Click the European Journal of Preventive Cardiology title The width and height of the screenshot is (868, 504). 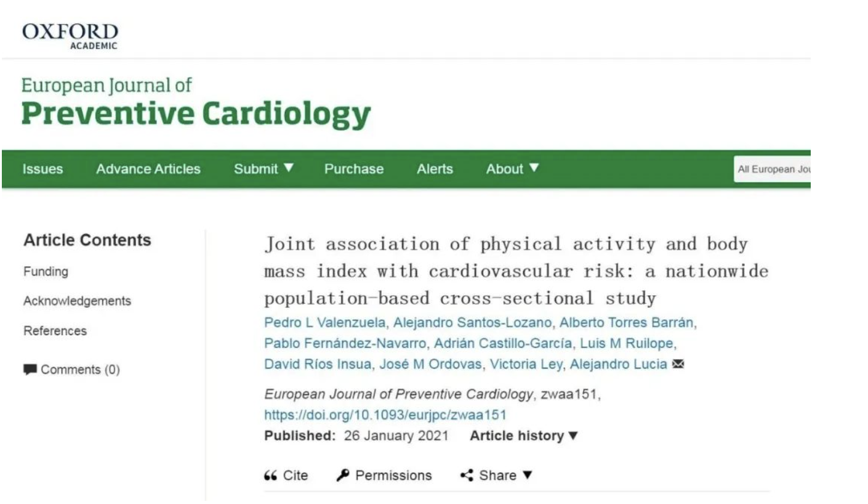point(196,102)
